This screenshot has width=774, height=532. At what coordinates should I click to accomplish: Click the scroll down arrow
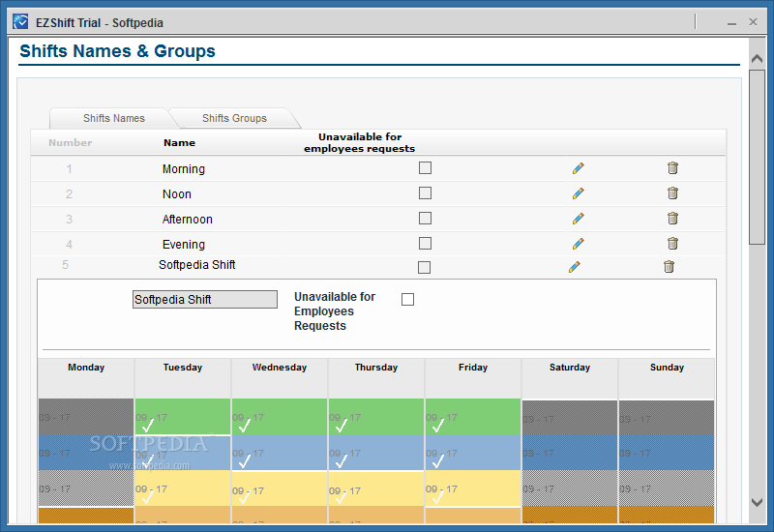(757, 502)
